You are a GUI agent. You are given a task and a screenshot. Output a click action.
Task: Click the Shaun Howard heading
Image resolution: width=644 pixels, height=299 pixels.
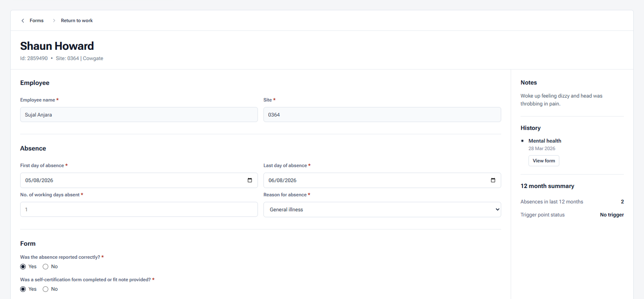tap(57, 46)
